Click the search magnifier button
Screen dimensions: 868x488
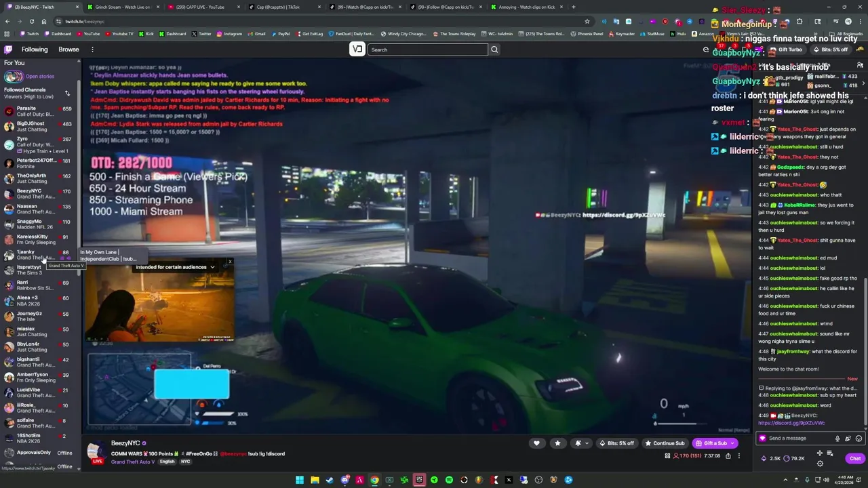tap(494, 49)
